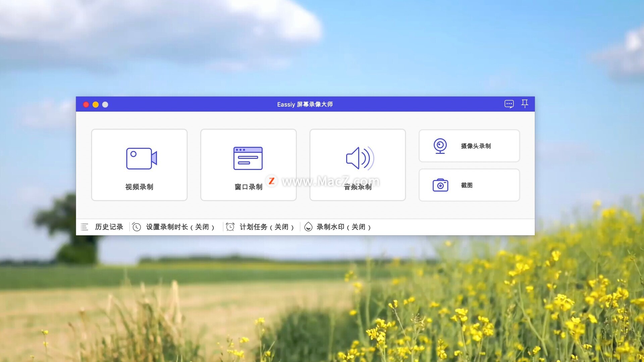The image size is (644, 362).
Task: Click the alarm clock scheduled task icon
Action: click(230, 227)
